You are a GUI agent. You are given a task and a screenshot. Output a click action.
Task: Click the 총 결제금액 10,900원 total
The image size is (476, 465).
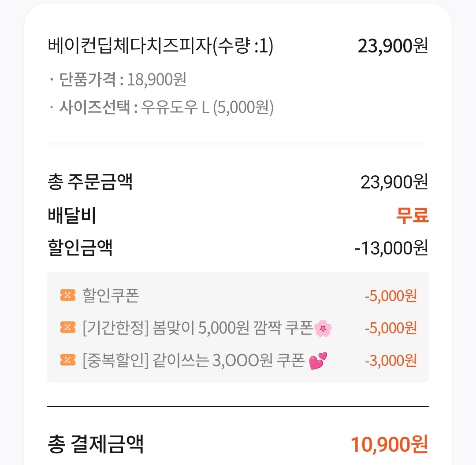point(390,445)
